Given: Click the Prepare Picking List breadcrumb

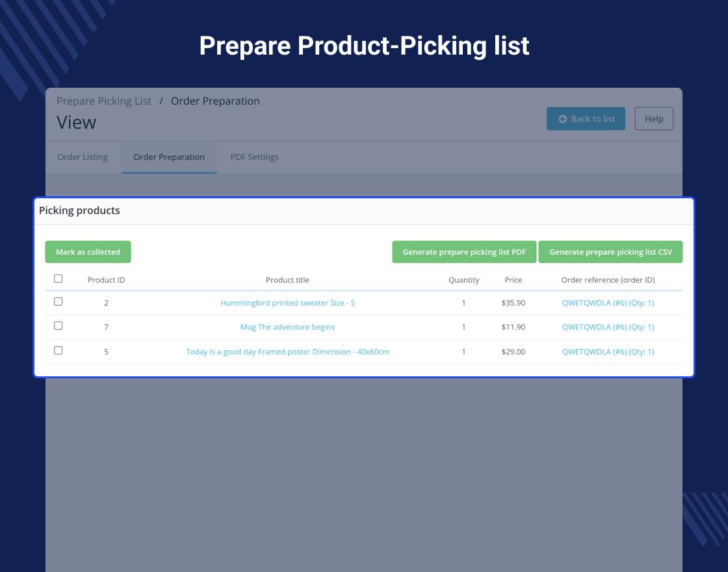Looking at the screenshot, I should (x=103, y=101).
